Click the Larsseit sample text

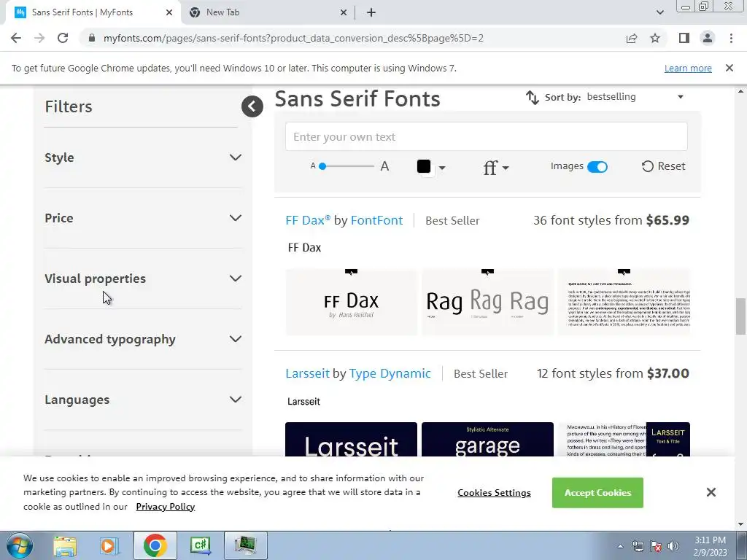(303, 402)
